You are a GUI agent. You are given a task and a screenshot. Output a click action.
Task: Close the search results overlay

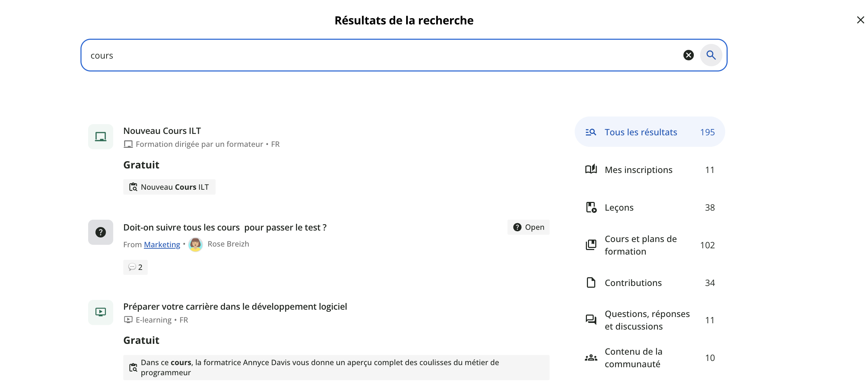pyautogui.click(x=860, y=20)
